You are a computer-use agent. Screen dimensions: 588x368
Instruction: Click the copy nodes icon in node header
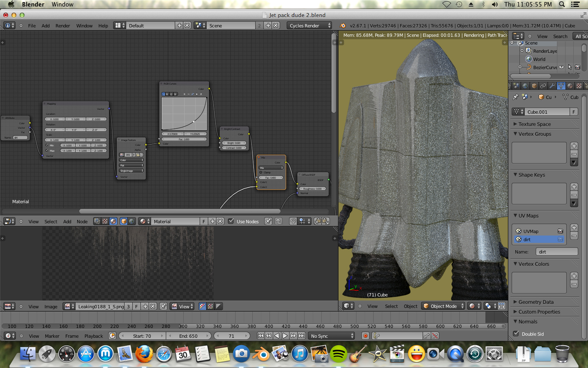click(x=318, y=221)
